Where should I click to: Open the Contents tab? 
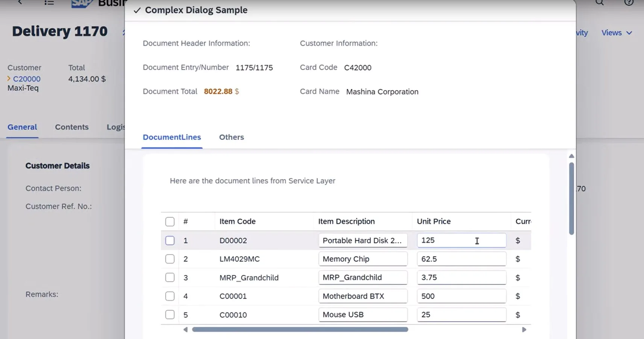point(72,127)
